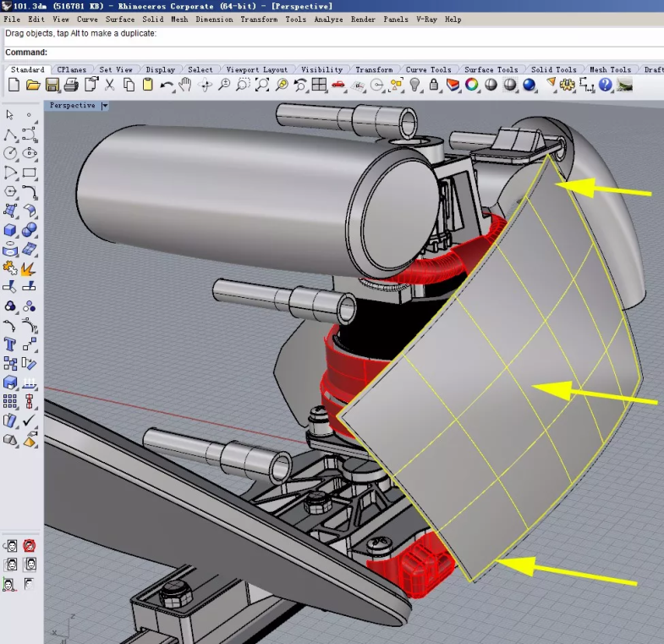The height and width of the screenshot is (644, 664).
Task: Pick the Circle tool from the sidebar
Action: (10, 153)
